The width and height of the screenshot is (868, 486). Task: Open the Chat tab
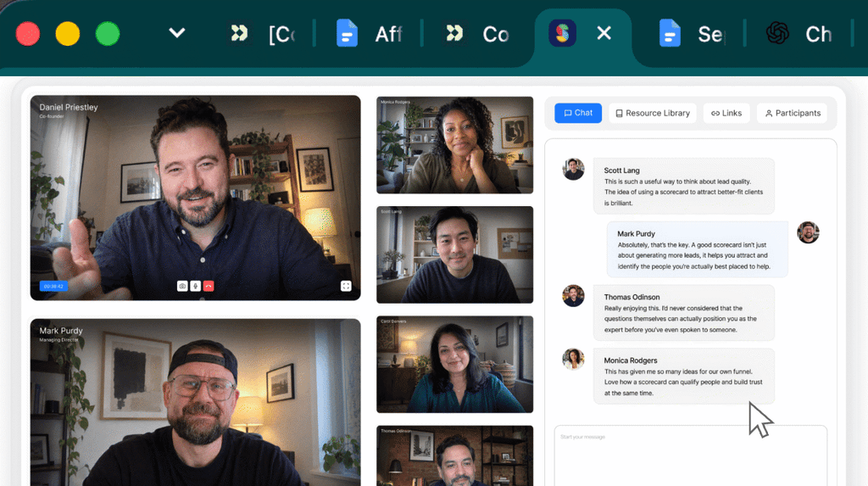578,113
